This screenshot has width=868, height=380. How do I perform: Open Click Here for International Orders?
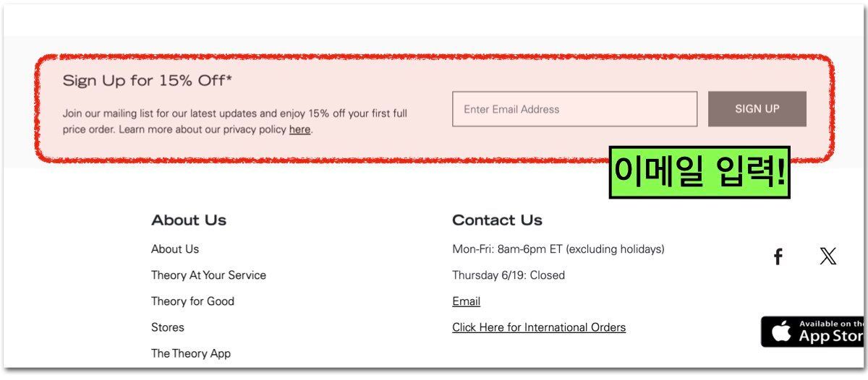(x=539, y=327)
